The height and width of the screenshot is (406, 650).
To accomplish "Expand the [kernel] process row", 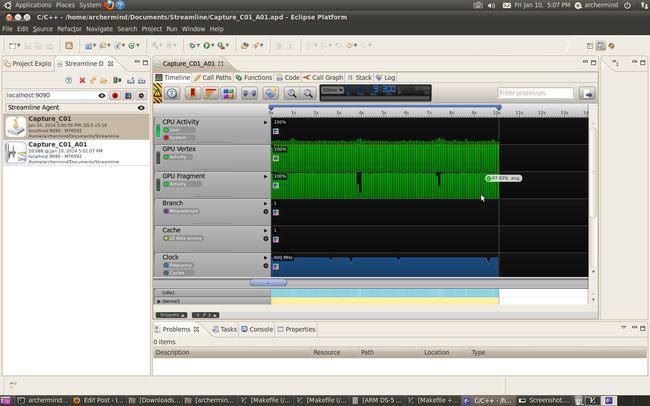I will [x=159, y=301].
